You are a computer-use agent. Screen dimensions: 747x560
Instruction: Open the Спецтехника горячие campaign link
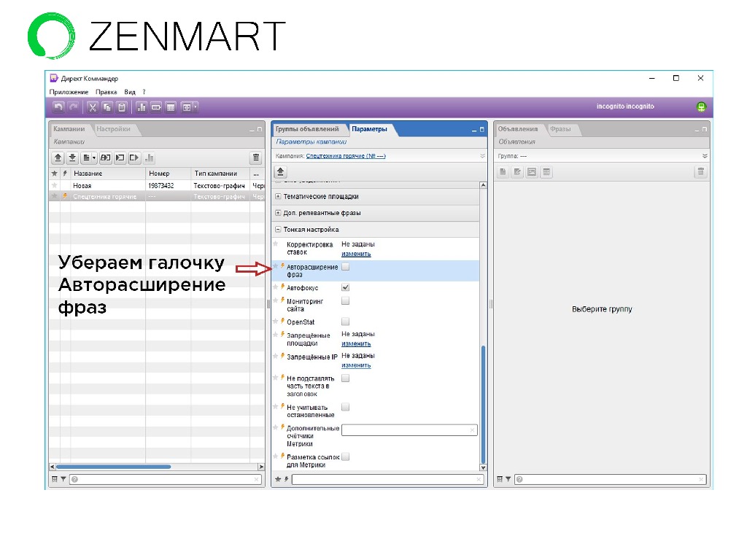tap(345, 156)
